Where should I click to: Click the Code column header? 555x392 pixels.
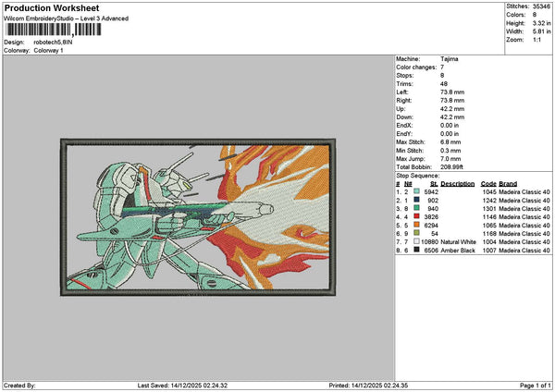[488, 183]
